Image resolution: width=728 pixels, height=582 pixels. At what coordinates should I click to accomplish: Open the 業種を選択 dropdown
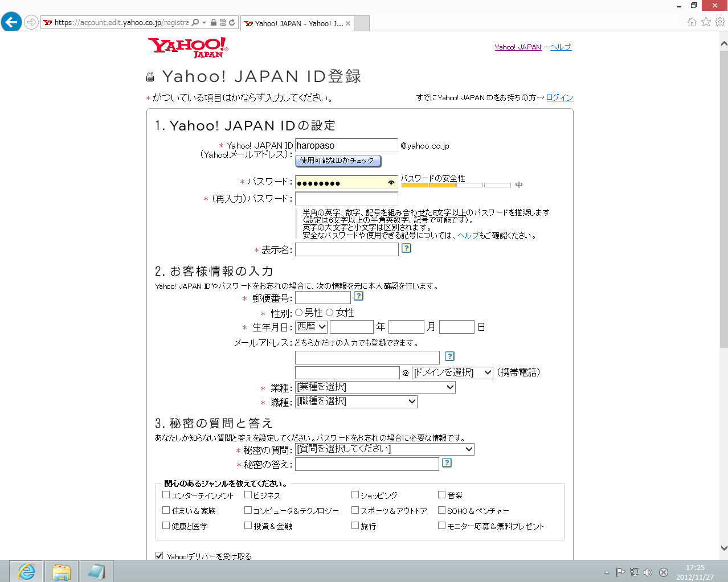(375, 387)
